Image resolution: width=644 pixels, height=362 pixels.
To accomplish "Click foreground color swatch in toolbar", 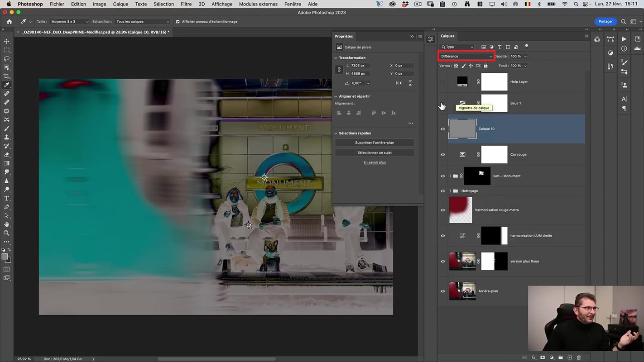I will pos(5,257).
